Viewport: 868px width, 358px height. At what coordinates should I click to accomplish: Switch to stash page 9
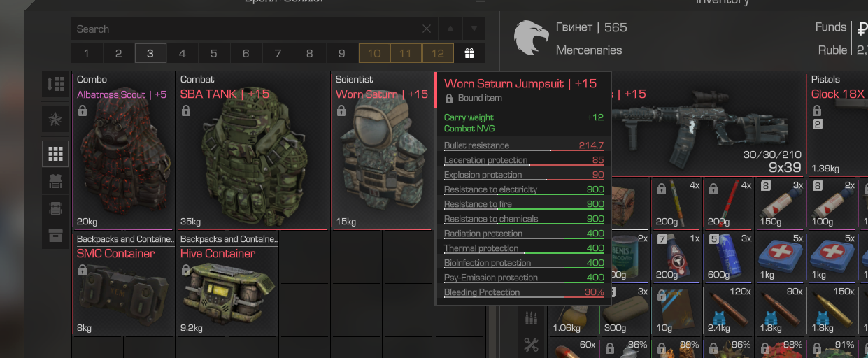[x=341, y=53]
